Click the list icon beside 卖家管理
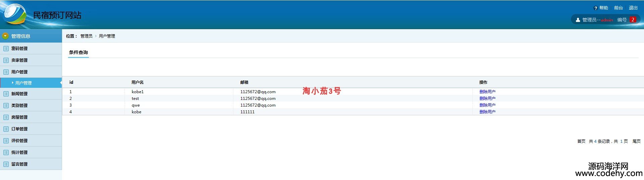The width and height of the screenshot is (644, 180). point(6,60)
